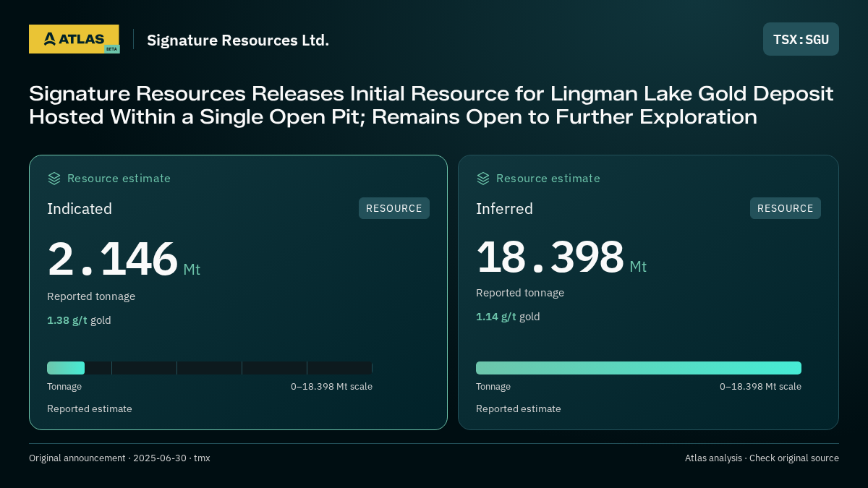Screen dimensions: 868x488
Task: Click the RESOURCE tag on Indicated card
Action: (x=394, y=208)
